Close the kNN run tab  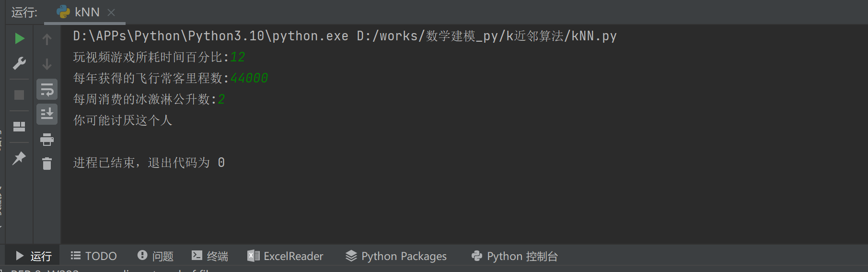pos(111,12)
